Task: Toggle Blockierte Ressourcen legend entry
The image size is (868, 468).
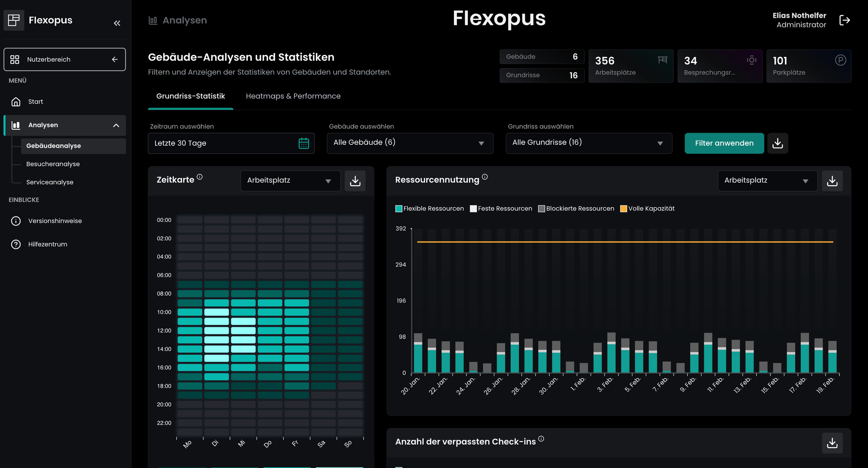Action: pyautogui.click(x=576, y=209)
